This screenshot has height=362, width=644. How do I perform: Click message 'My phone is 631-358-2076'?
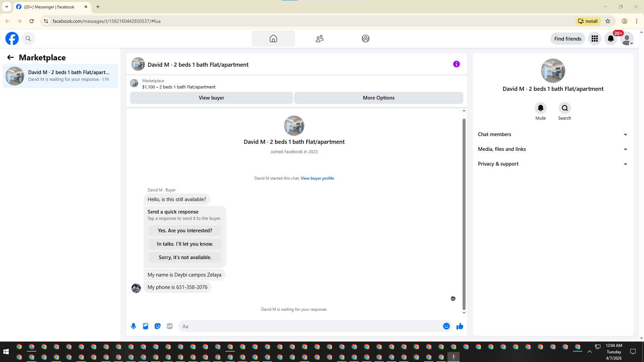click(177, 287)
